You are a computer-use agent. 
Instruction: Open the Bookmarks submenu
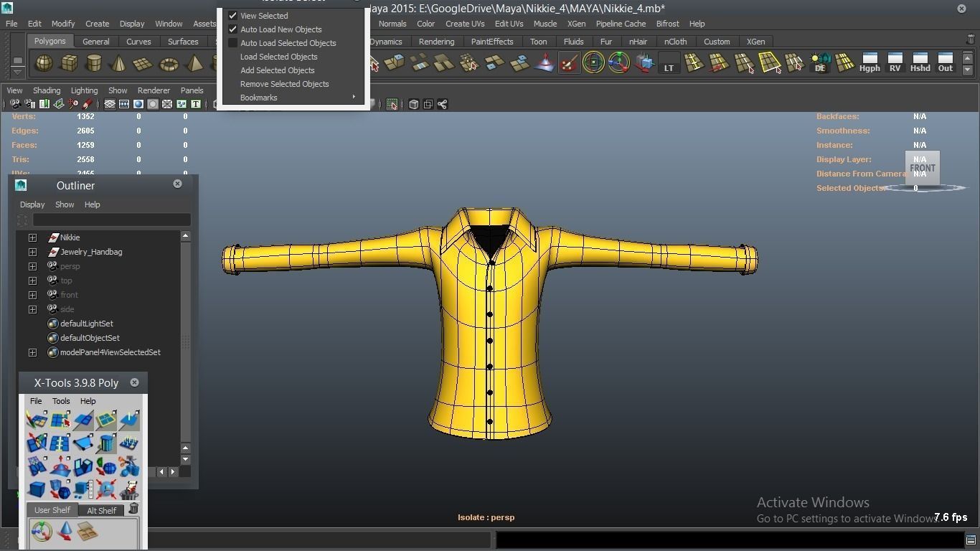tap(293, 98)
